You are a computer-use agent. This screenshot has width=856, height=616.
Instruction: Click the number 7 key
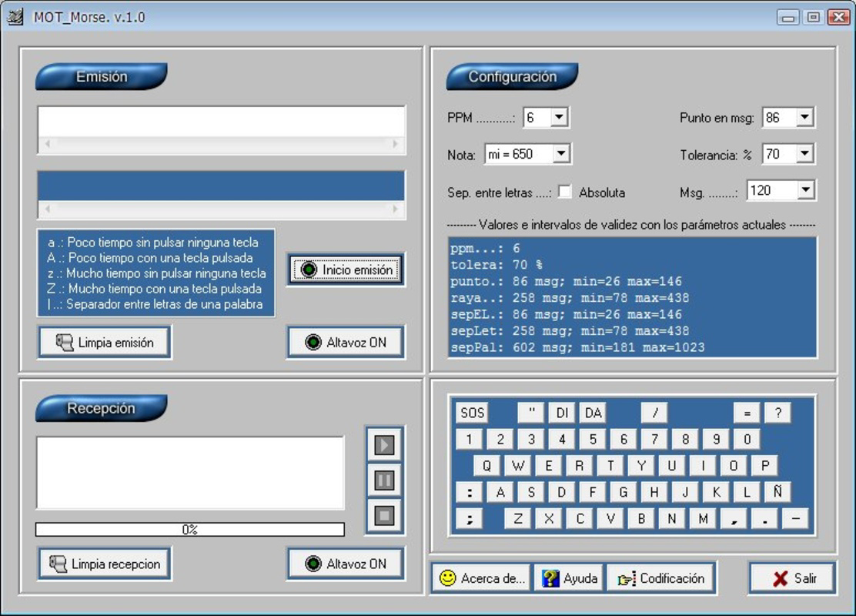[654, 439]
